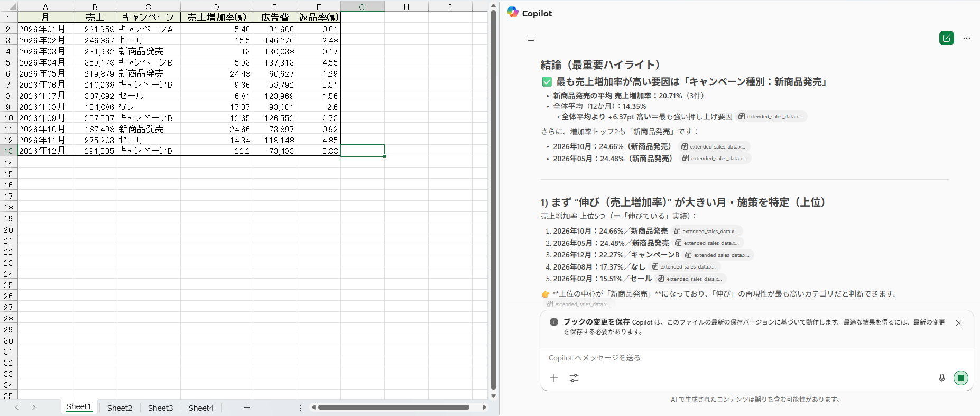Image resolution: width=980 pixels, height=416 pixels.
Task: Switch to Sheet4 tab
Action: point(201,408)
